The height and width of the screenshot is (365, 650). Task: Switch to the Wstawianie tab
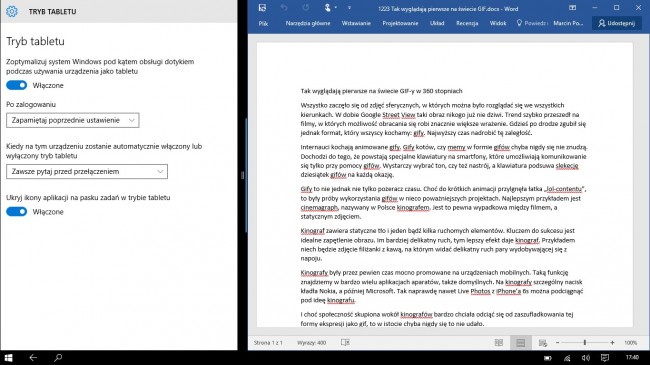356,24
